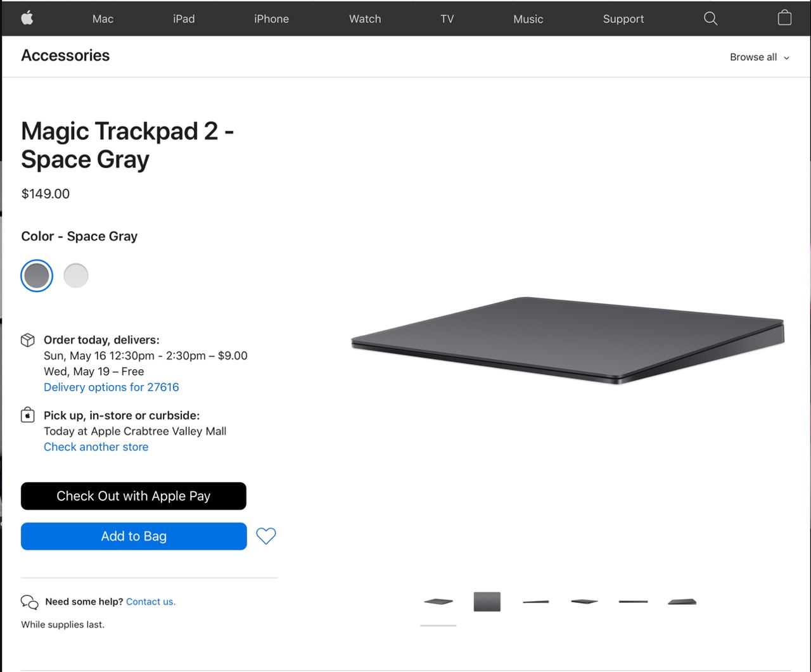
Task: Click the Add to Bag button
Action: 134,536
